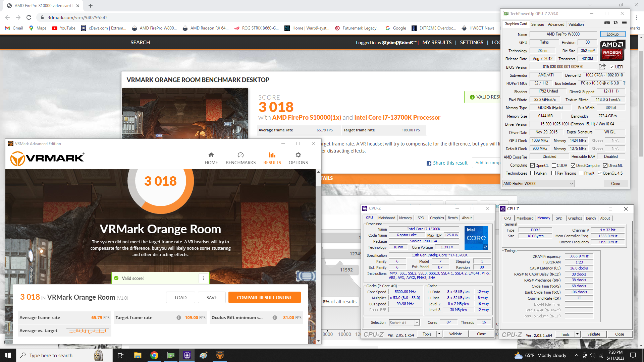Viewport: 644px width, 362px height.
Task: Open Chrome tab search chevron
Action: tap(590, 5)
